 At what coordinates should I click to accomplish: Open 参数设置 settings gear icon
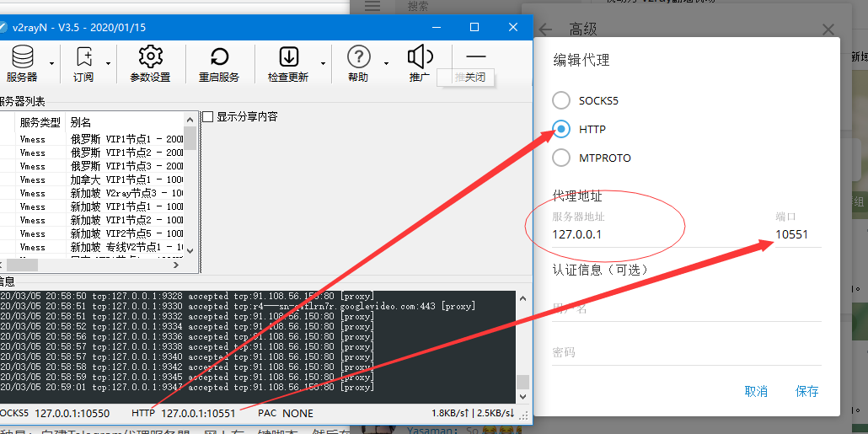(x=150, y=64)
